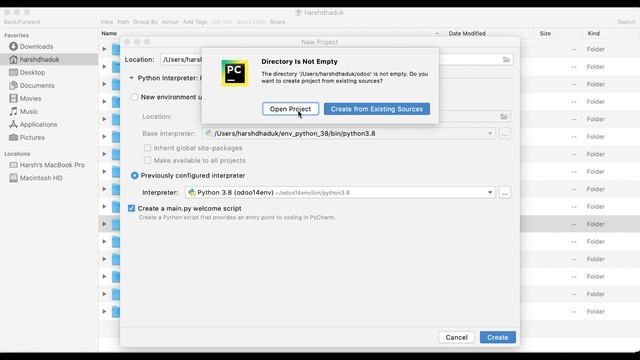The width and height of the screenshot is (640, 360).
Task: Open the Interpreter Python 3.8 dropdown
Action: (x=340, y=193)
